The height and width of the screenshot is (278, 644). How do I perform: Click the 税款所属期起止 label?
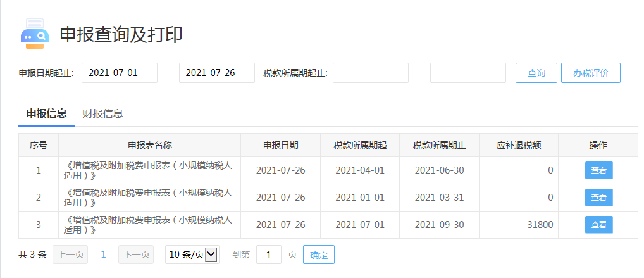(295, 73)
